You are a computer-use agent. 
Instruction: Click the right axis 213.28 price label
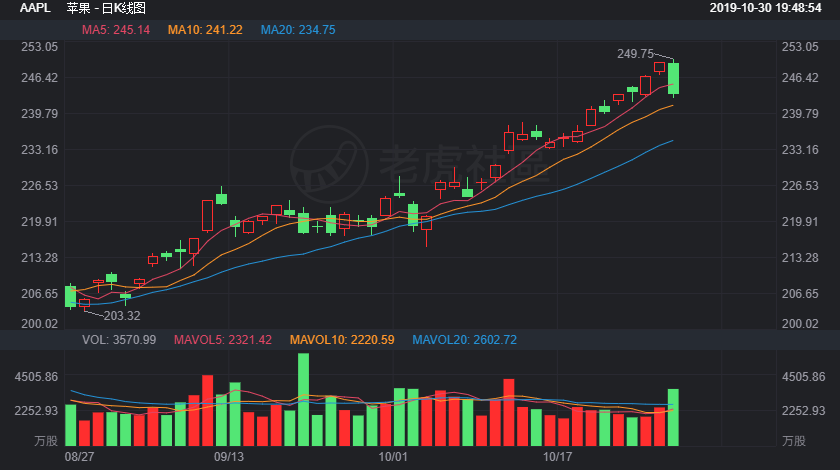click(800, 258)
